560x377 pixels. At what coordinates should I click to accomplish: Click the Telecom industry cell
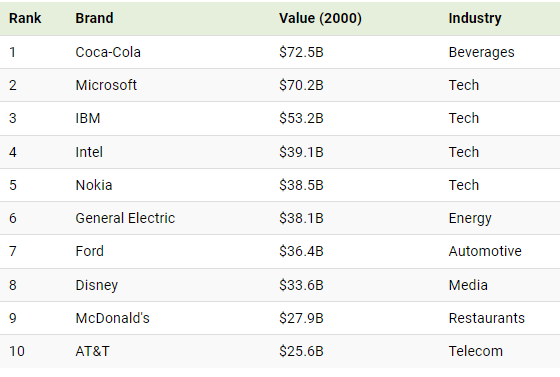tap(476, 351)
